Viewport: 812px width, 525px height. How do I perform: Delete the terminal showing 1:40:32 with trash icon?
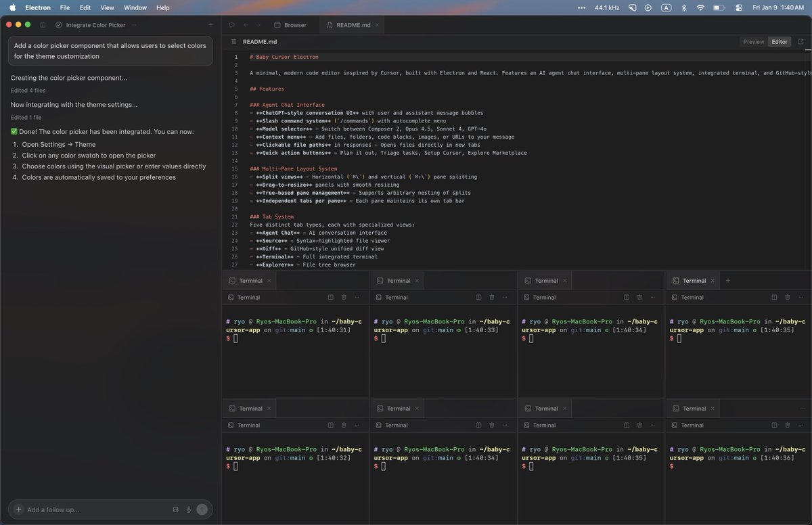pos(344,425)
